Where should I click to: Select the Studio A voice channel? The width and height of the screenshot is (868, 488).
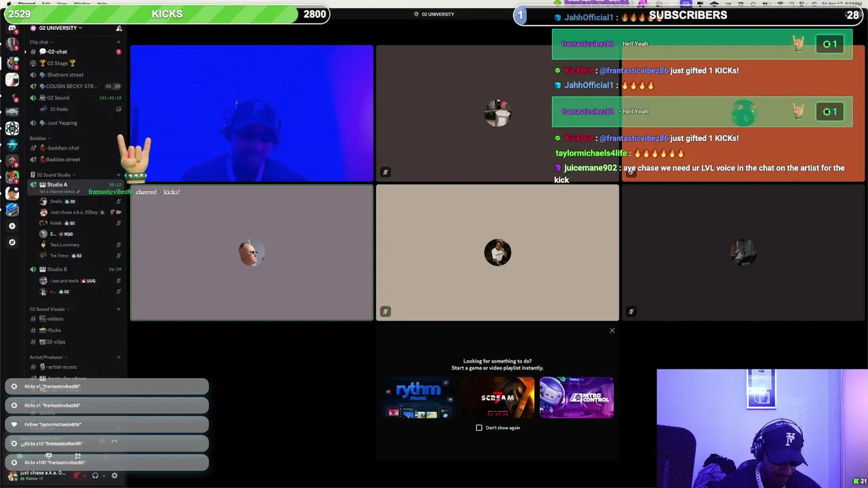coord(75,184)
